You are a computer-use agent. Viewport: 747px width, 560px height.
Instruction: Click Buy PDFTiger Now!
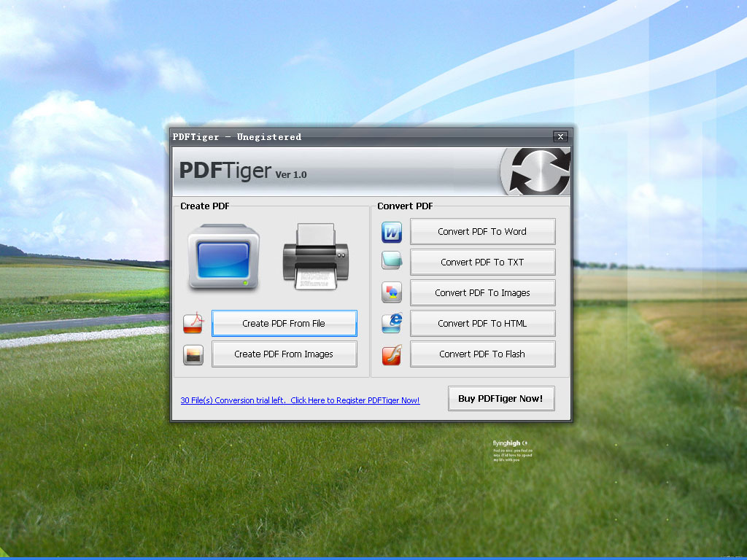501,398
